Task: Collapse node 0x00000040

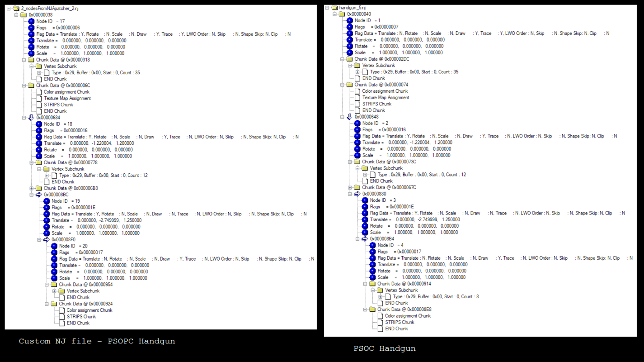Action: (334, 14)
